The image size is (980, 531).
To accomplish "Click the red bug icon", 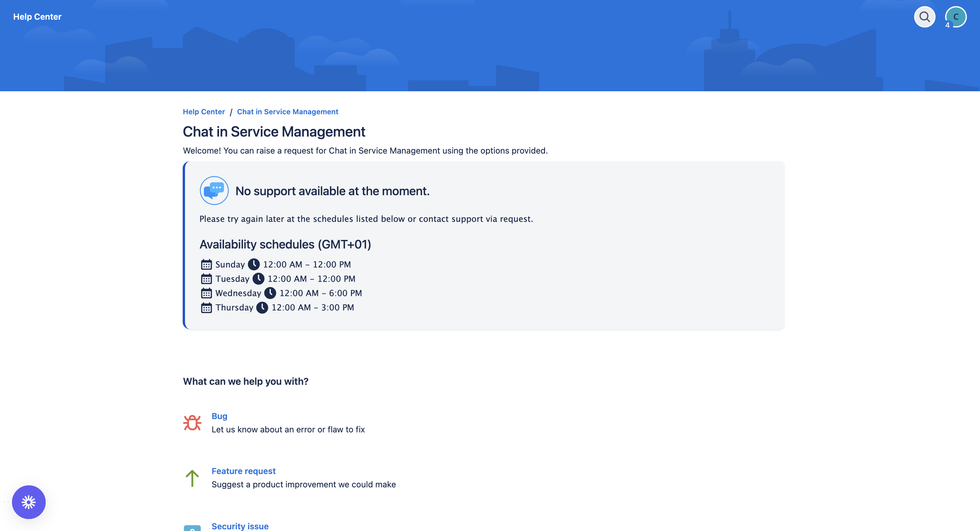I will [x=192, y=422].
